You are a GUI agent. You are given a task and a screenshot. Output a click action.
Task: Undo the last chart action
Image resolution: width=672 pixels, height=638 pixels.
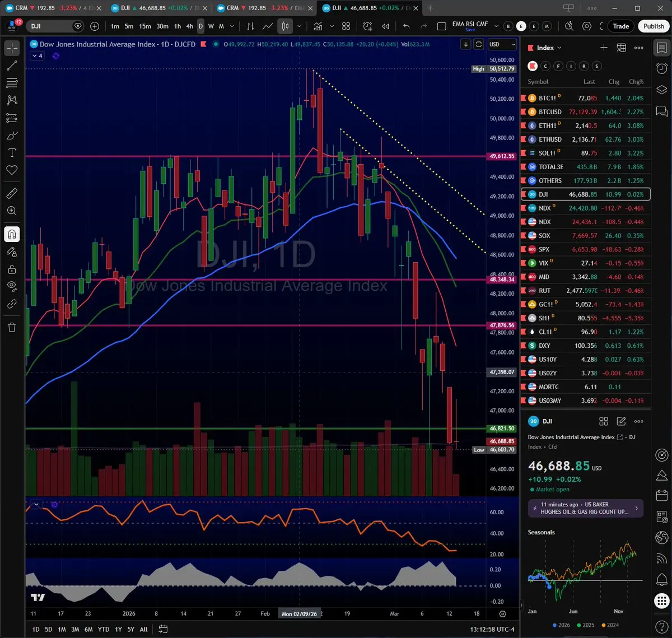point(407,26)
